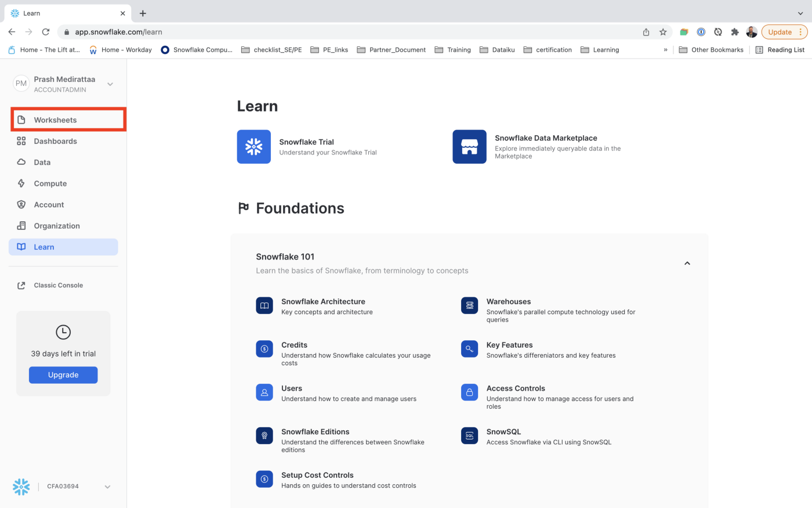812x508 pixels.
Task: Expand the Prash Mediratta user menu
Action: pos(110,84)
